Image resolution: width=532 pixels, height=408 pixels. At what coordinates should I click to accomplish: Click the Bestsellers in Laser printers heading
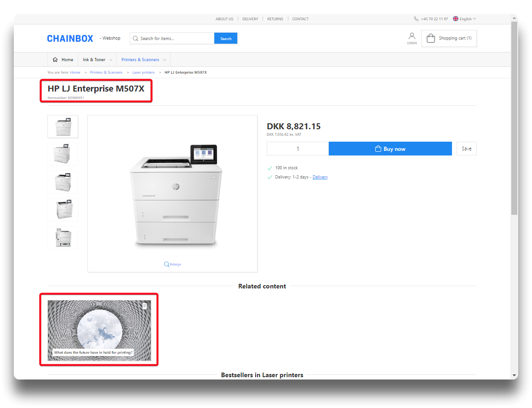tap(262, 375)
